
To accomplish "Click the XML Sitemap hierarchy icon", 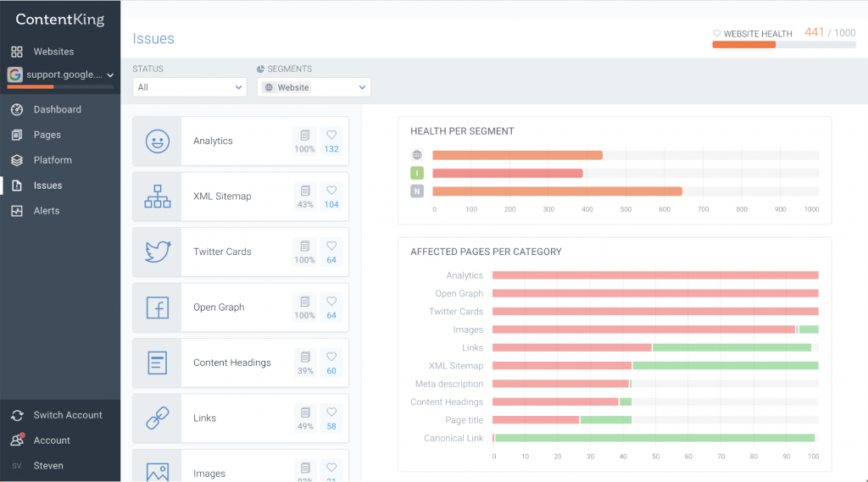I will [x=157, y=197].
